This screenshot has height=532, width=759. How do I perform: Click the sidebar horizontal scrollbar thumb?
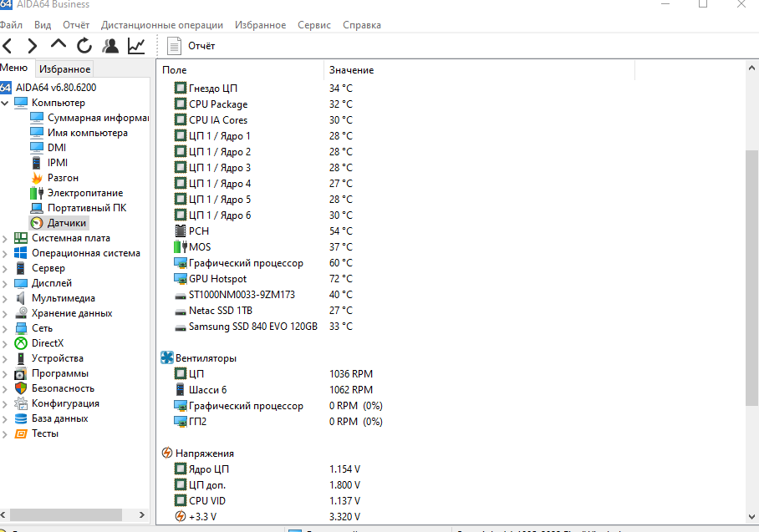click(66, 515)
